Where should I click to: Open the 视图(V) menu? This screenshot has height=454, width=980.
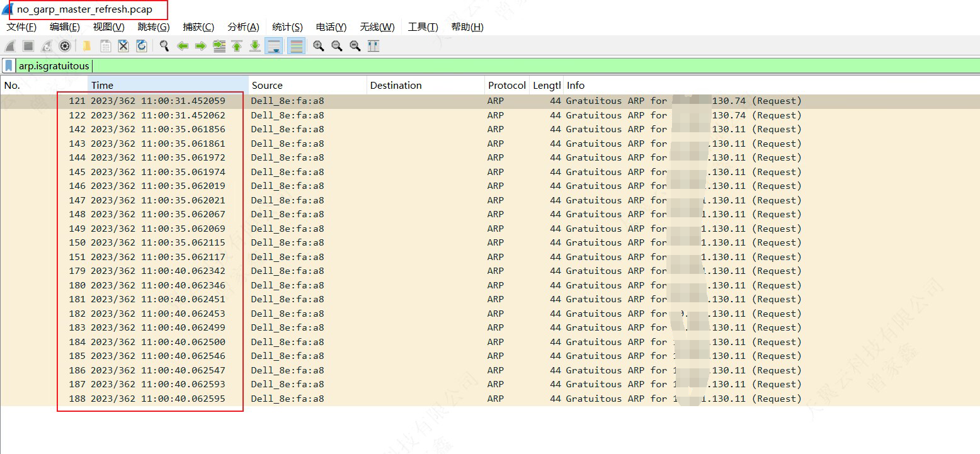click(109, 27)
